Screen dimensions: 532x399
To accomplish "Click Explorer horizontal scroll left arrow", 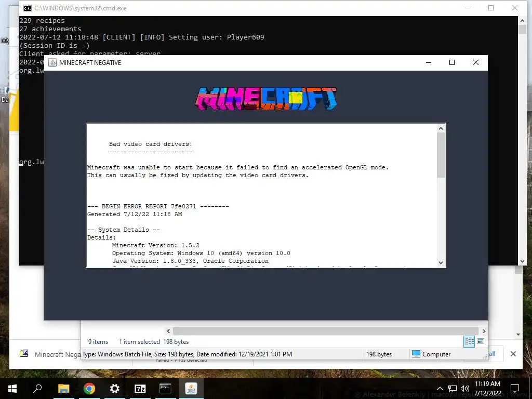I will tap(168, 331).
